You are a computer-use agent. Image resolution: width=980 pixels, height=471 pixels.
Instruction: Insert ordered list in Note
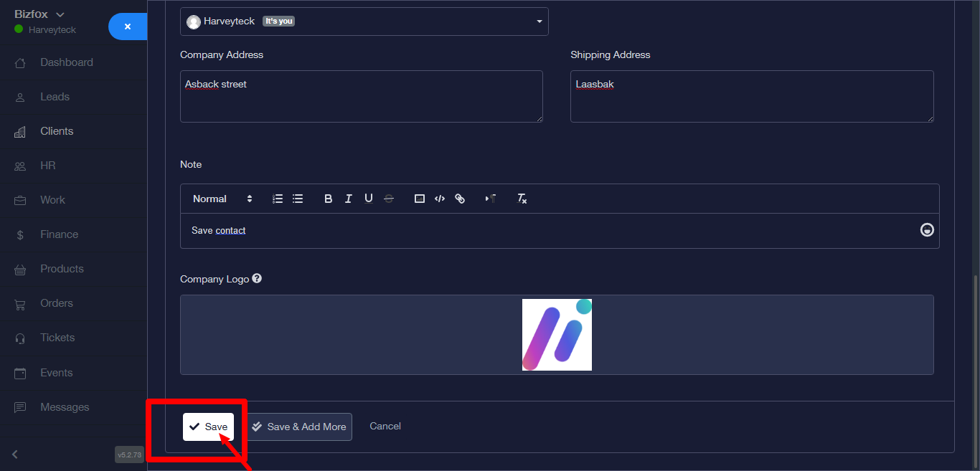click(278, 199)
